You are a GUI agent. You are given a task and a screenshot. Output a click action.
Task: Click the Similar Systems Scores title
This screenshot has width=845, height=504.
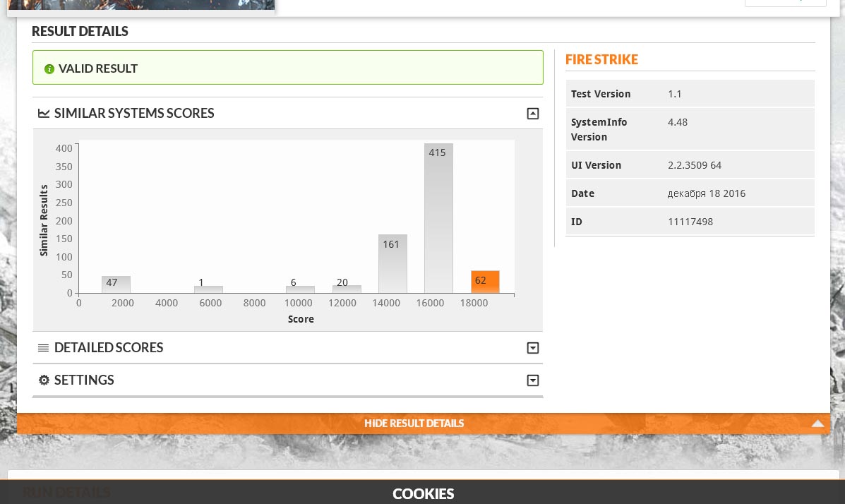[x=134, y=113]
